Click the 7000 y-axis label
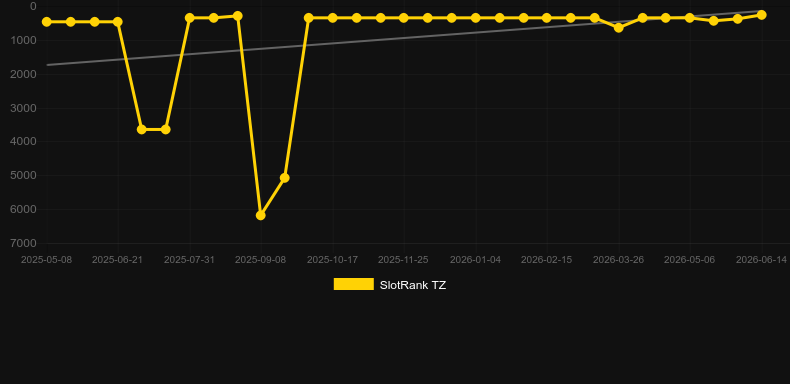 23,243
